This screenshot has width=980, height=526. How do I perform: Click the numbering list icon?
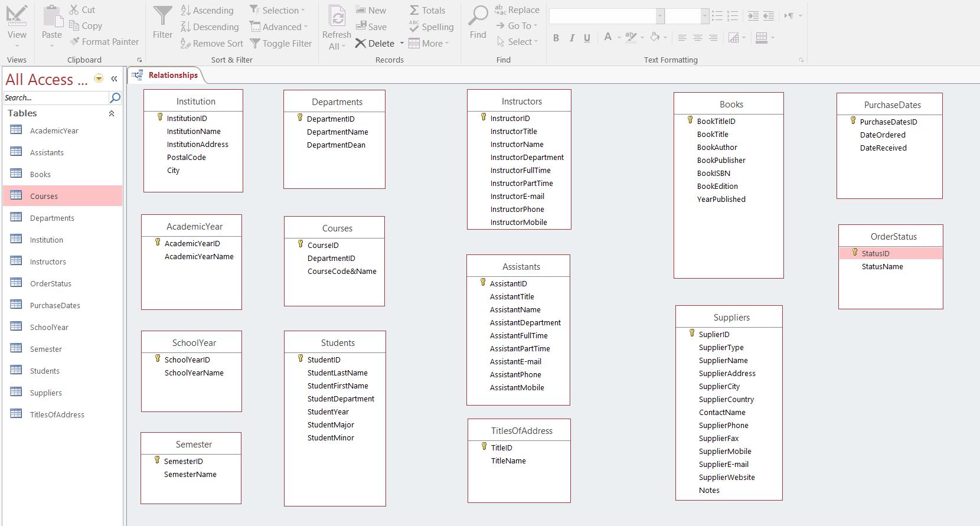click(733, 16)
